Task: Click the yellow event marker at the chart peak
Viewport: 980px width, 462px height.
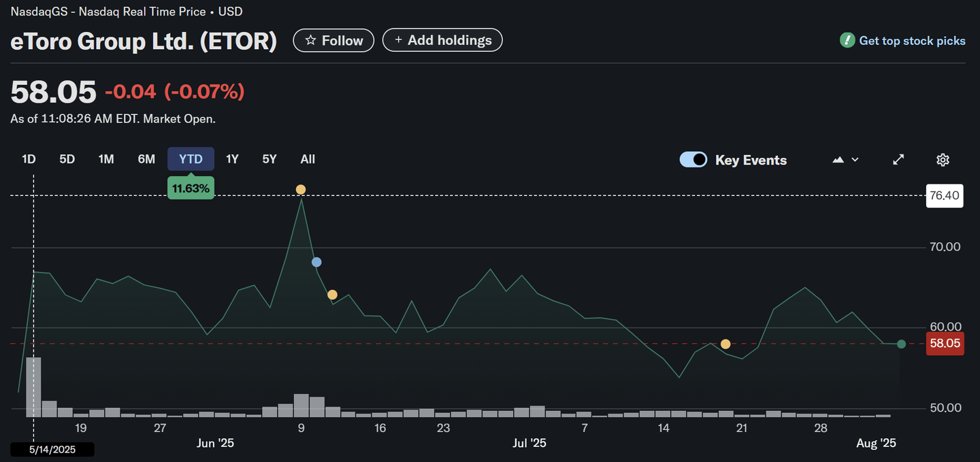Action: coord(301,189)
